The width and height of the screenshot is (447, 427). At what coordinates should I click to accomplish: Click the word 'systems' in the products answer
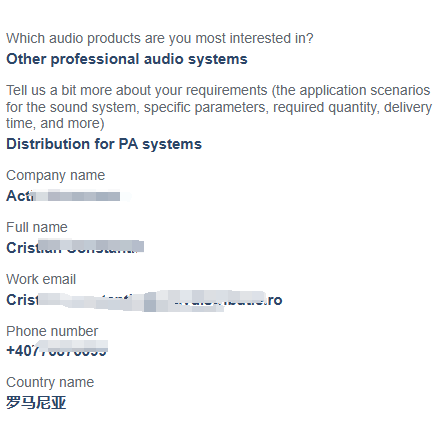pos(218,59)
